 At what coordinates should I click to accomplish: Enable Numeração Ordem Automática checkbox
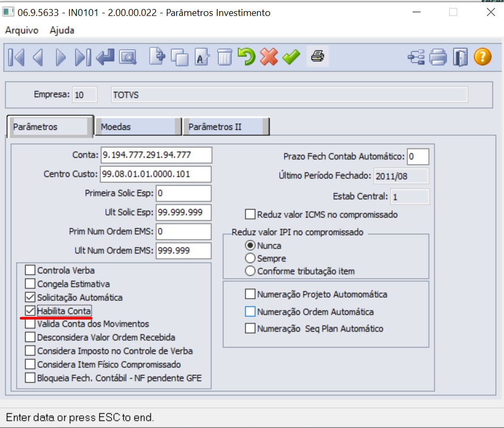(250, 312)
